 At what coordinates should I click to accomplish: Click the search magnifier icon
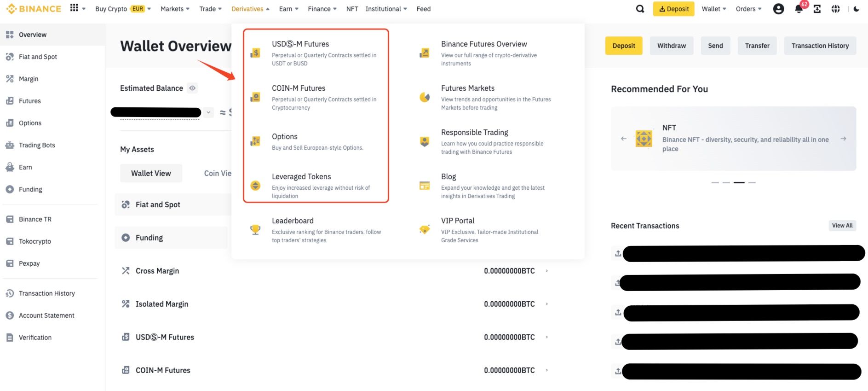640,9
